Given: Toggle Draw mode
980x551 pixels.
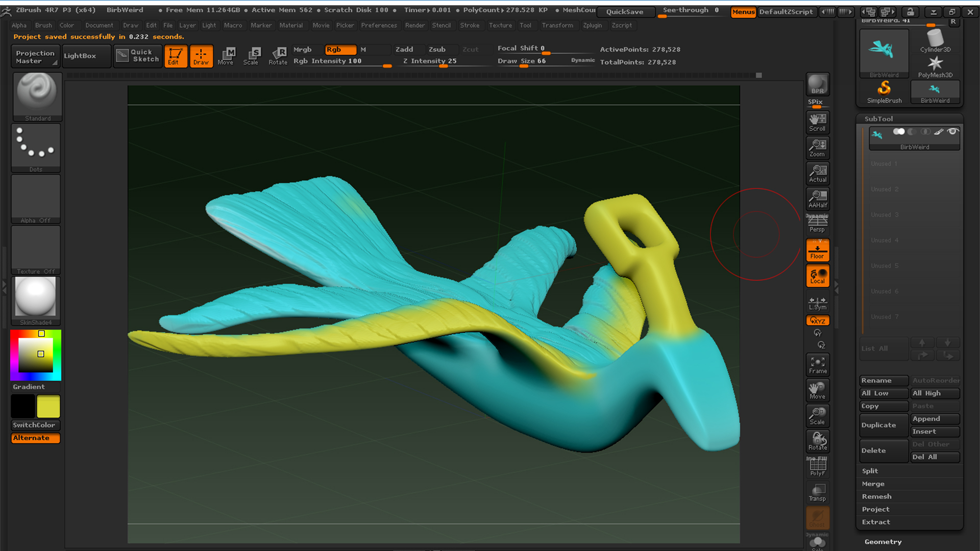Looking at the screenshot, I should click(201, 56).
